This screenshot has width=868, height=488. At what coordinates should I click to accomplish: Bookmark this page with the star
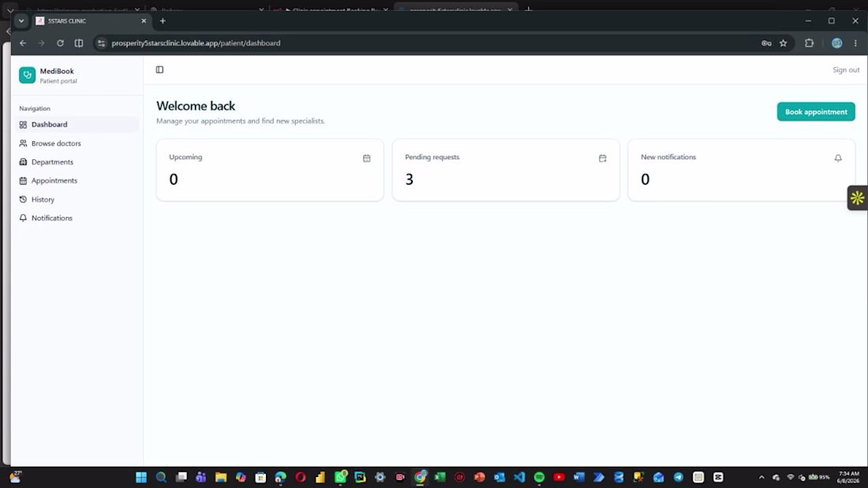pyautogui.click(x=783, y=43)
